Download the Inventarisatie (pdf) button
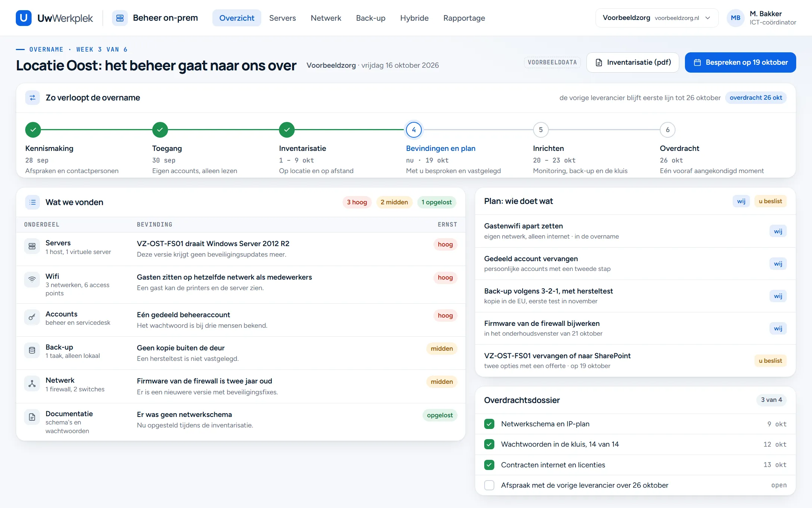This screenshot has height=508, width=812. (633, 62)
